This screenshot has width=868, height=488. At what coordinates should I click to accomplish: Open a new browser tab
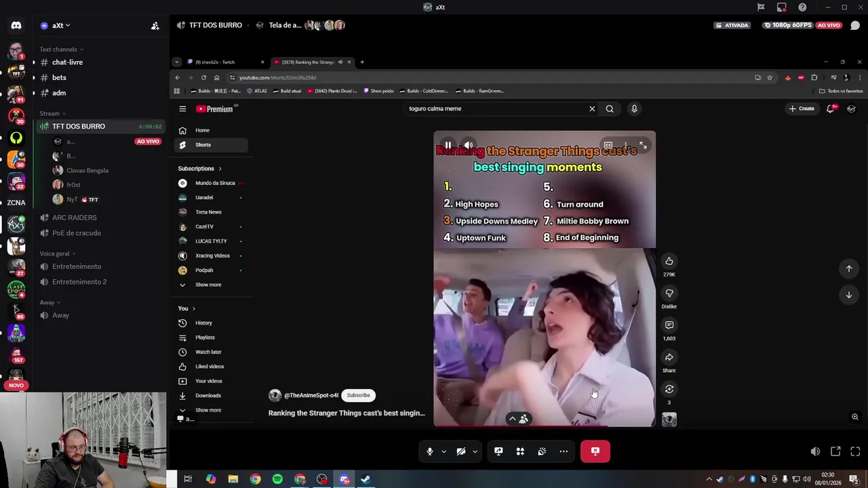pyautogui.click(x=362, y=62)
